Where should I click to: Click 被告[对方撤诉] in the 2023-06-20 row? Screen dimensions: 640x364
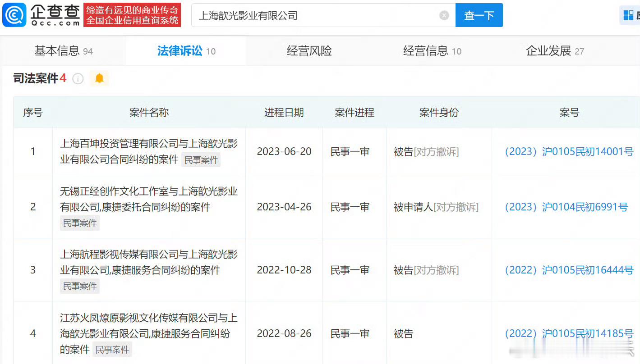click(x=426, y=152)
